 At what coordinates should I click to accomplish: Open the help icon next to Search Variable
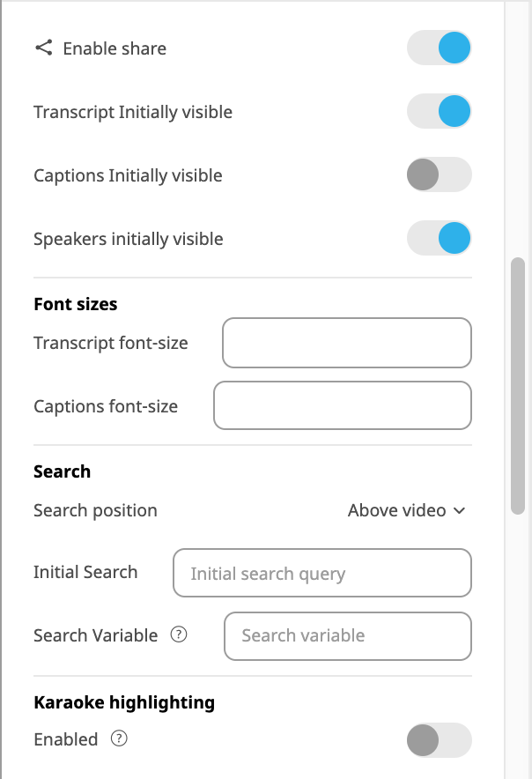[x=179, y=634]
